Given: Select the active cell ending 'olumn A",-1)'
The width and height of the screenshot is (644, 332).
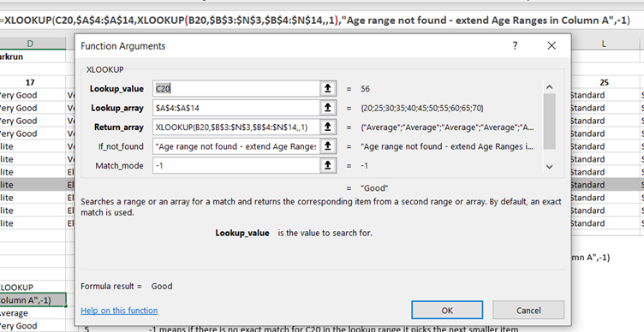Looking at the screenshot, I should point(33,300).
